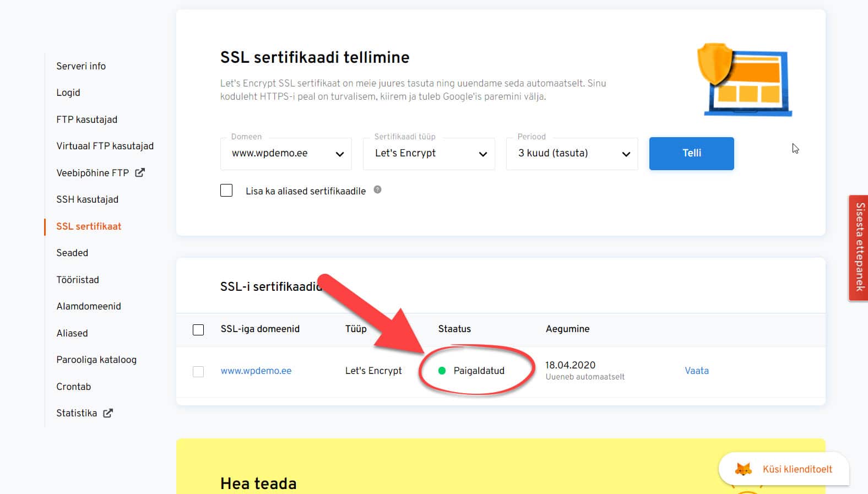Expand the Sertifikaadi tüüp dropdown

click(429, 154)
